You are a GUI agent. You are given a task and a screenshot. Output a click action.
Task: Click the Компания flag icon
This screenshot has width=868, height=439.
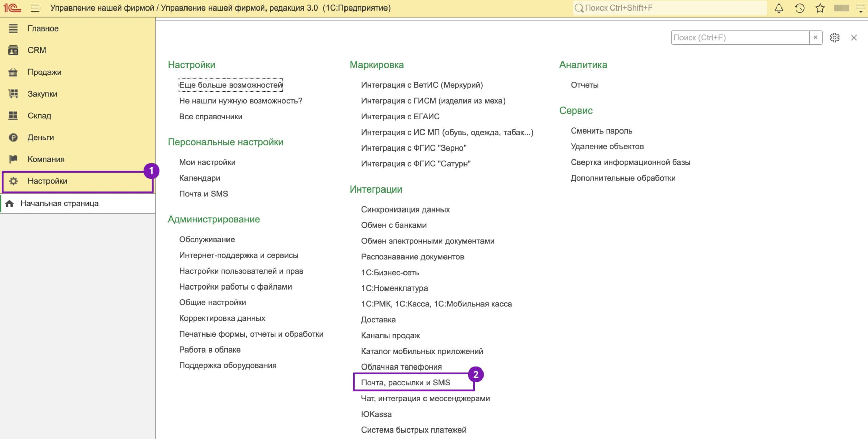point(13,159)
